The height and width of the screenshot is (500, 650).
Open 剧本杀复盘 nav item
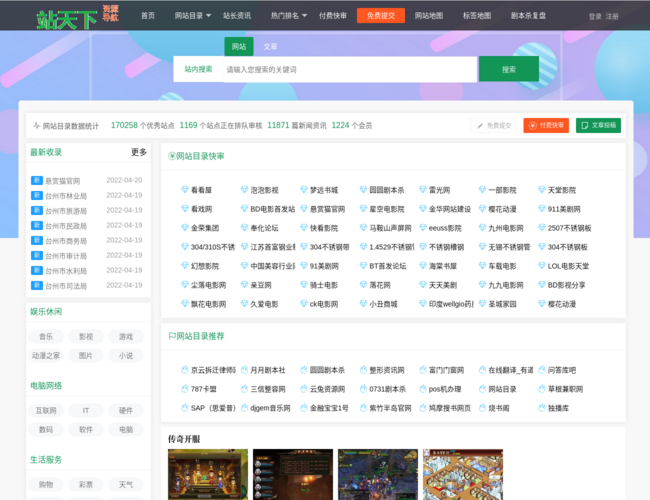click(528, 16)
